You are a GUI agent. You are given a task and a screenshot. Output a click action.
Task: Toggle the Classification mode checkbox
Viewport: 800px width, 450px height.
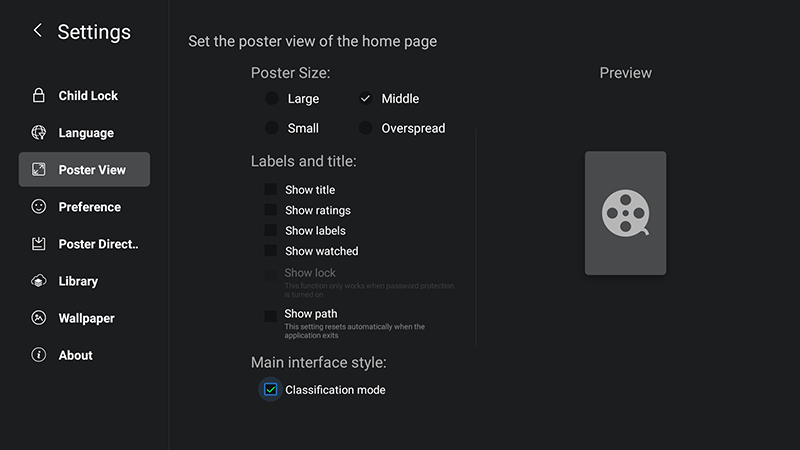point(271,390)
